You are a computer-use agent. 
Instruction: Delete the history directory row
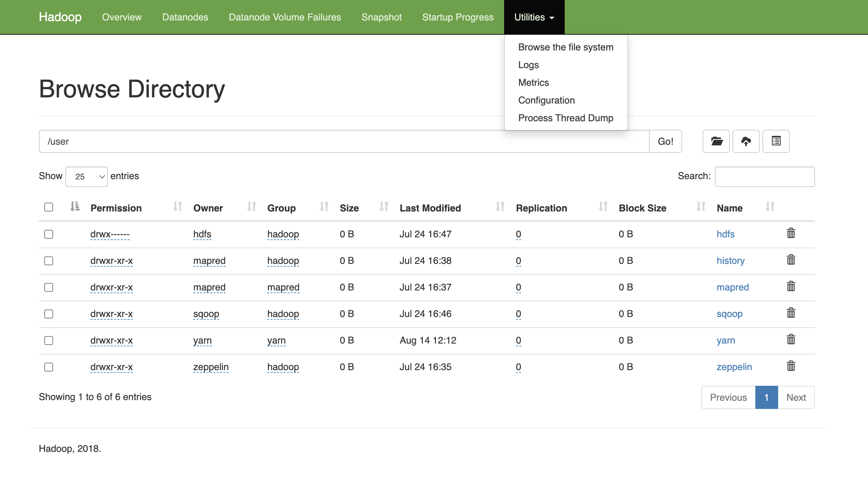pos(791,259)
